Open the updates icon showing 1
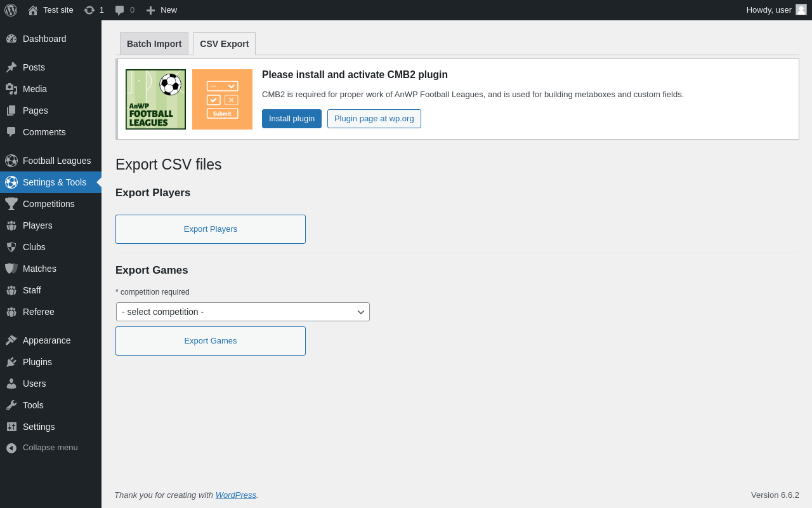This screenshot has width=812, height=508. tap(89, 10)
